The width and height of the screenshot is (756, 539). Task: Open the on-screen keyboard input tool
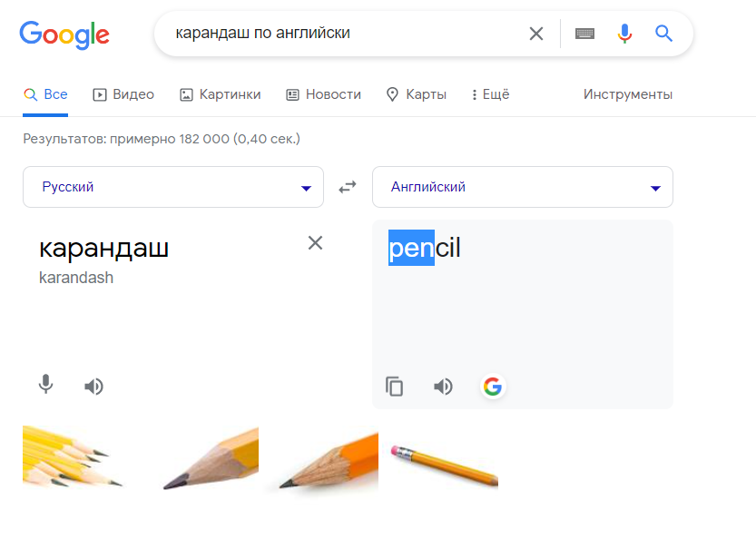585,34
